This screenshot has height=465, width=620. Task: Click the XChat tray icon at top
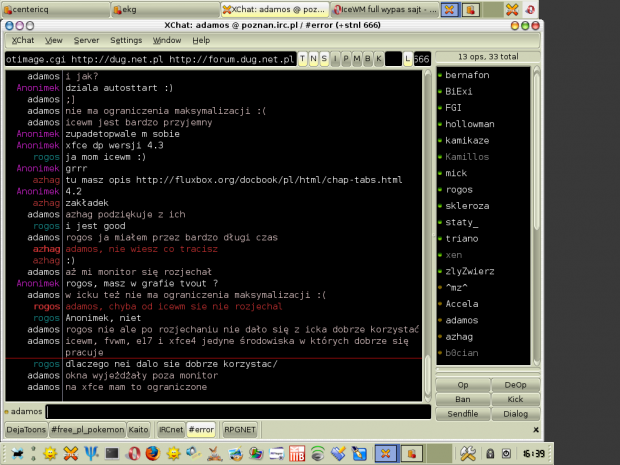pos(512,9)
